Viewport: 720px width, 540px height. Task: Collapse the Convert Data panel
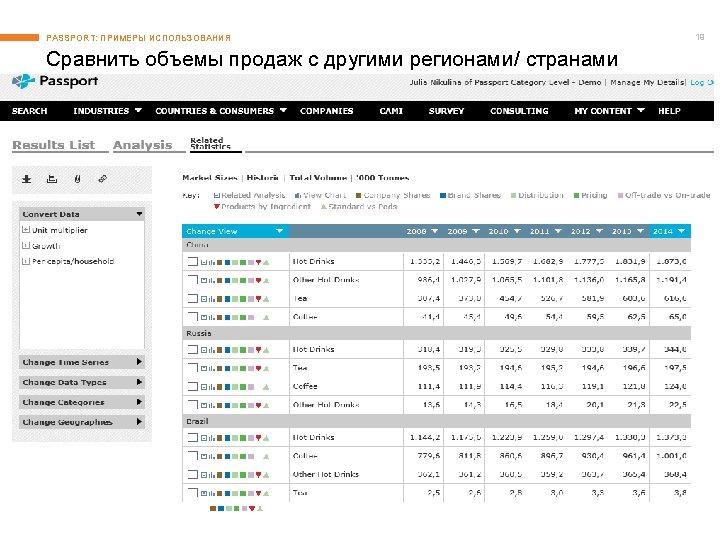pos(139,214)
